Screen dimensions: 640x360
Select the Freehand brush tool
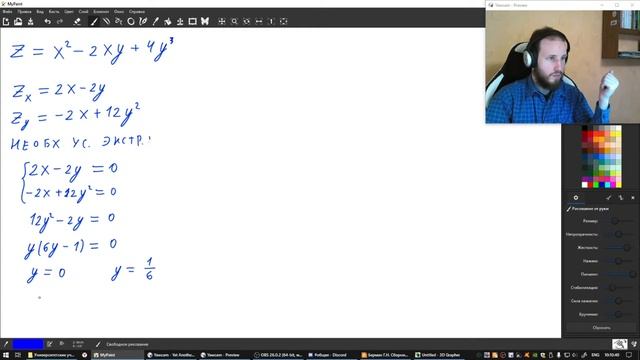(x=94, y=21)
